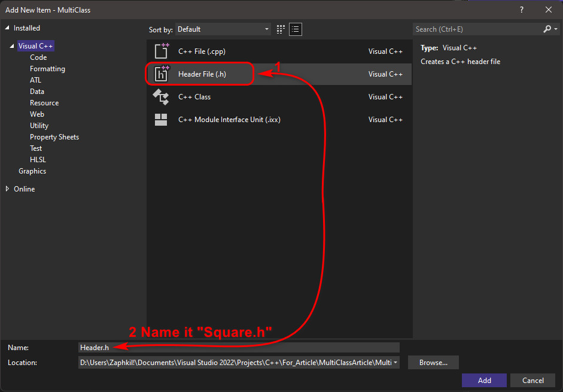Click the Name field containing Header.h
The image size is (563, 392).
(239, 348)
